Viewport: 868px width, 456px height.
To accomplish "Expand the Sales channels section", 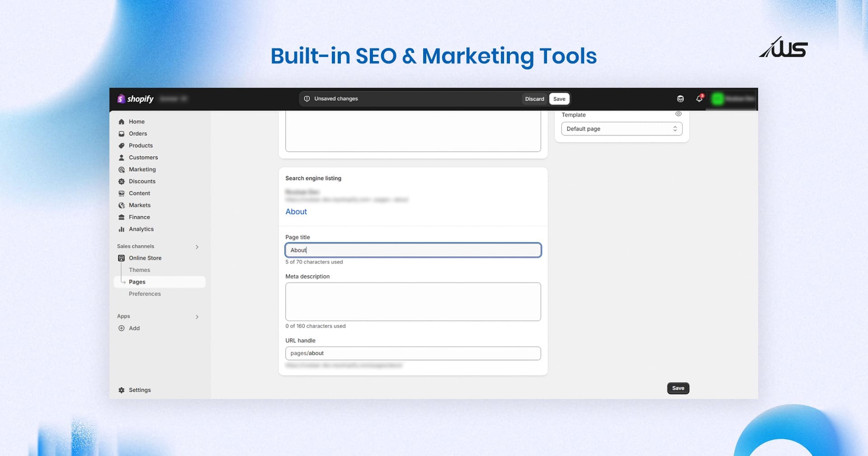I will tap(197, 247).
